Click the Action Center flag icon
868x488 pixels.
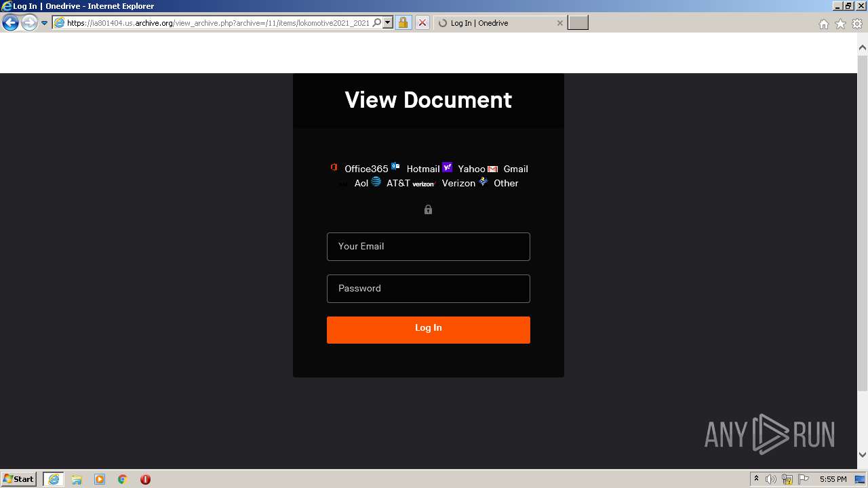coord(804,479)
